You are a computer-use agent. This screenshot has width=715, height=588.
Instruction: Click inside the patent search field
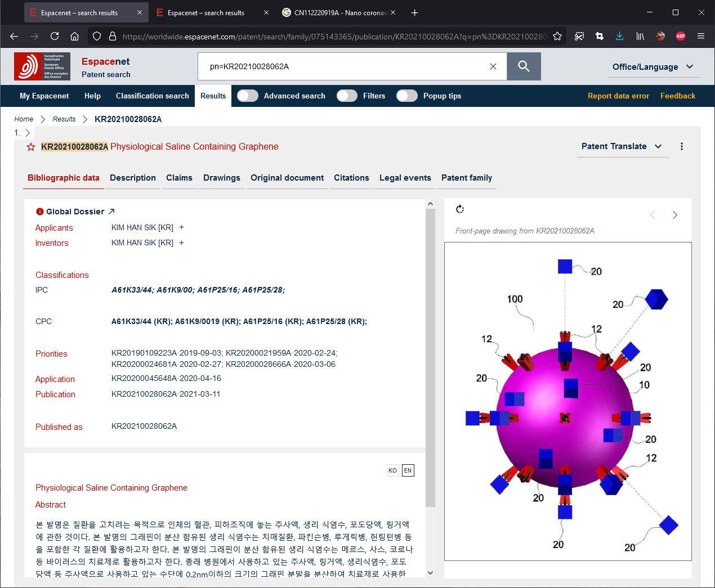tap(343, 66)
